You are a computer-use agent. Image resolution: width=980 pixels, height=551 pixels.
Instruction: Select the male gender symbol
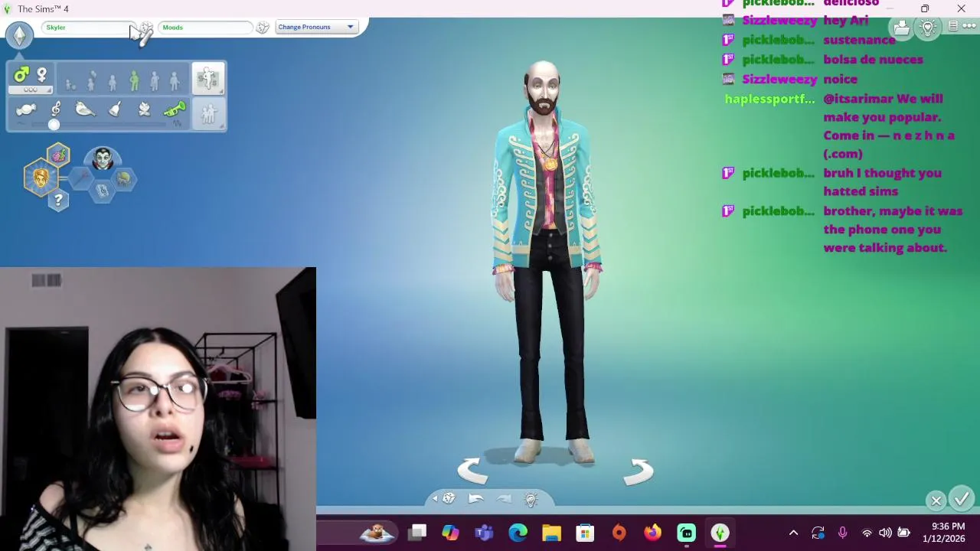[21, 74]
